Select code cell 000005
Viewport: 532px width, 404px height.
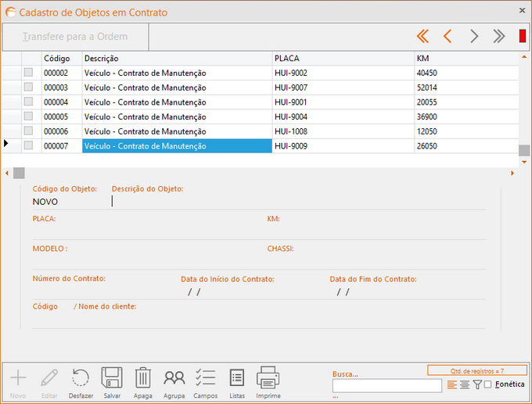(62, 116)
